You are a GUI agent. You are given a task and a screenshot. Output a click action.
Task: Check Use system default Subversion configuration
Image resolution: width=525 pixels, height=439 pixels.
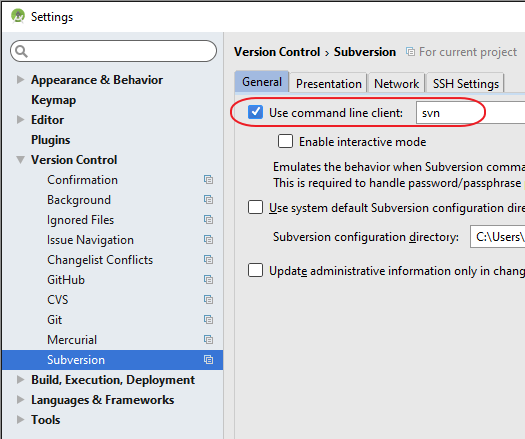coord(255,207)
